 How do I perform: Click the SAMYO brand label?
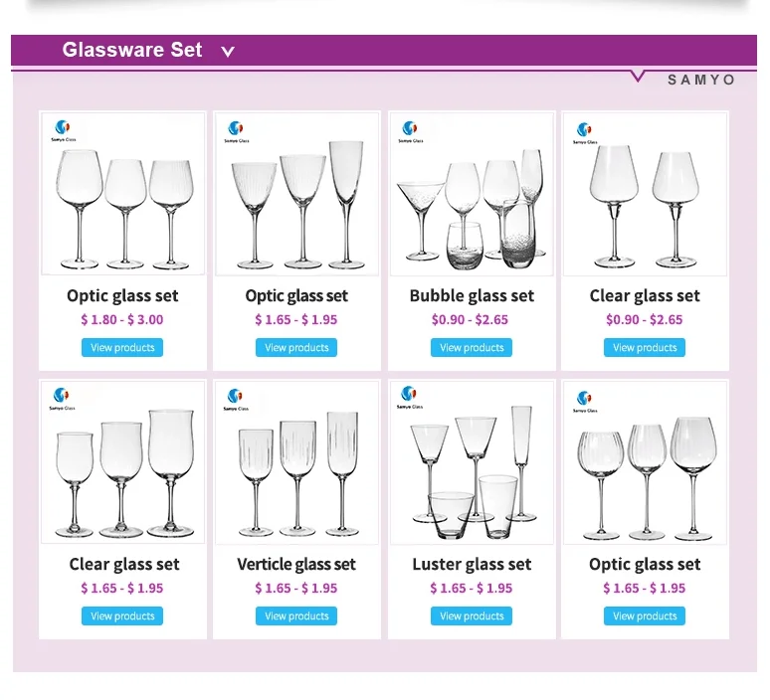701,80
